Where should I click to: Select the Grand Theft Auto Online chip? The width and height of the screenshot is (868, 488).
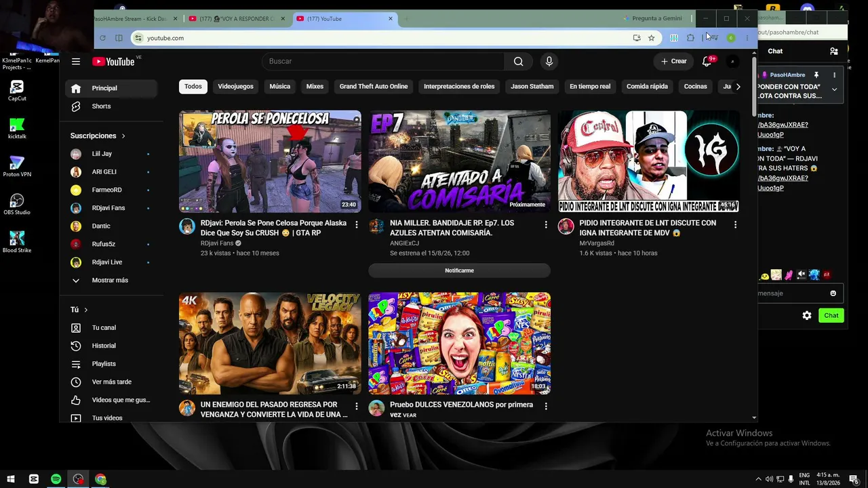tap(374, 87)
